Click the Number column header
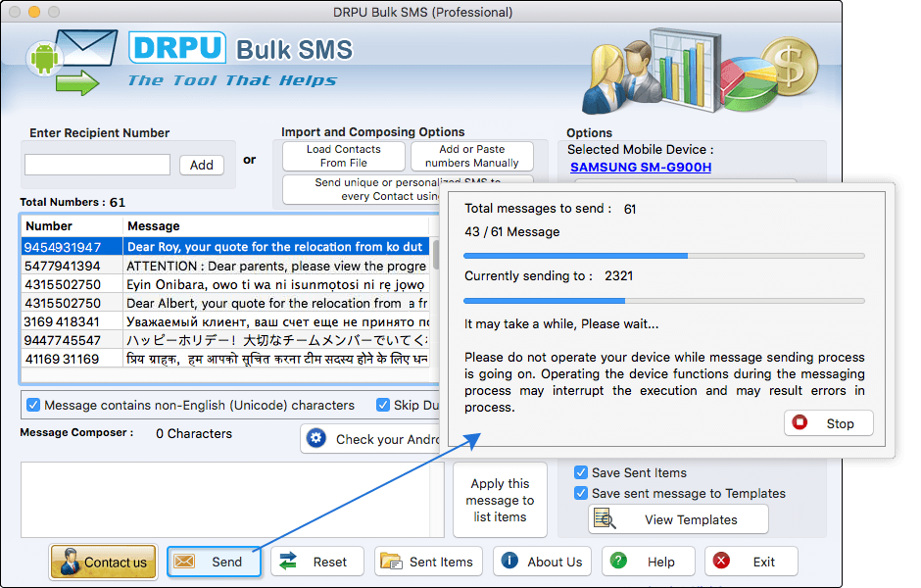Screen dimensions: 921x588 72,226
